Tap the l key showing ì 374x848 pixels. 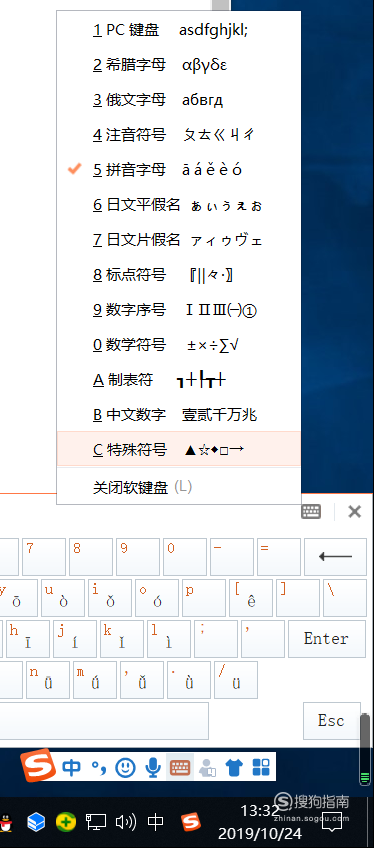(x=169, y=639)
